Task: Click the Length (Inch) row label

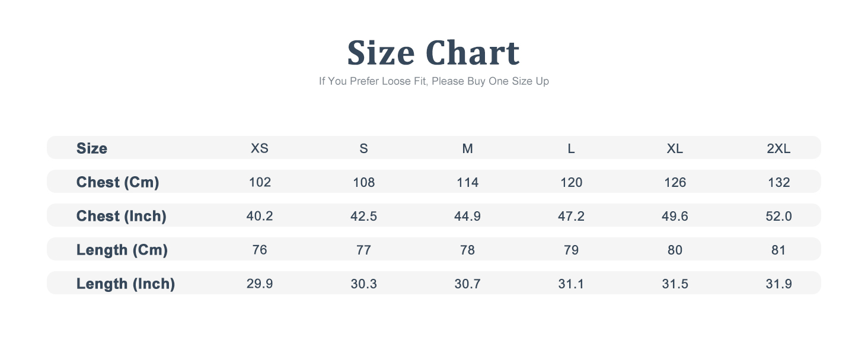Action: [x=126, y=284]
